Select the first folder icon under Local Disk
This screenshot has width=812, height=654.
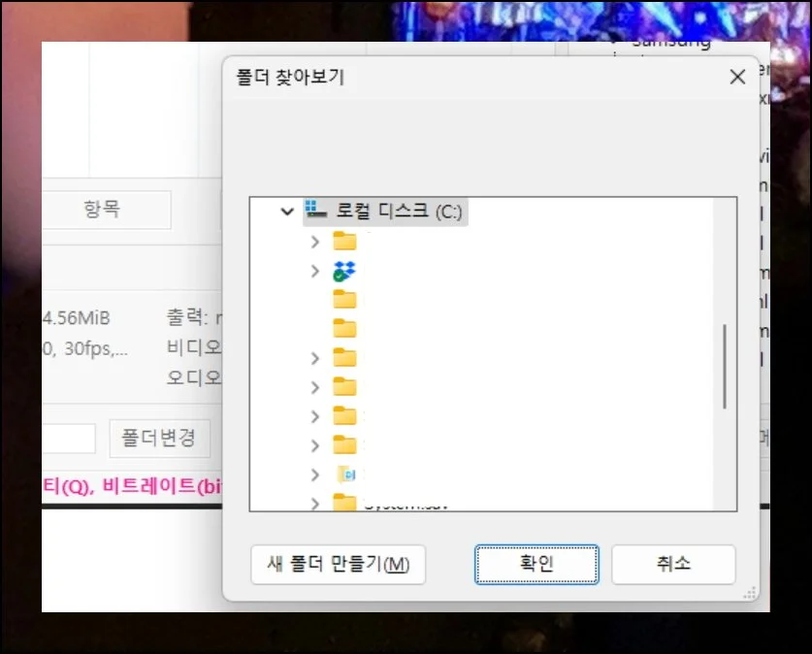pos(344,241)
